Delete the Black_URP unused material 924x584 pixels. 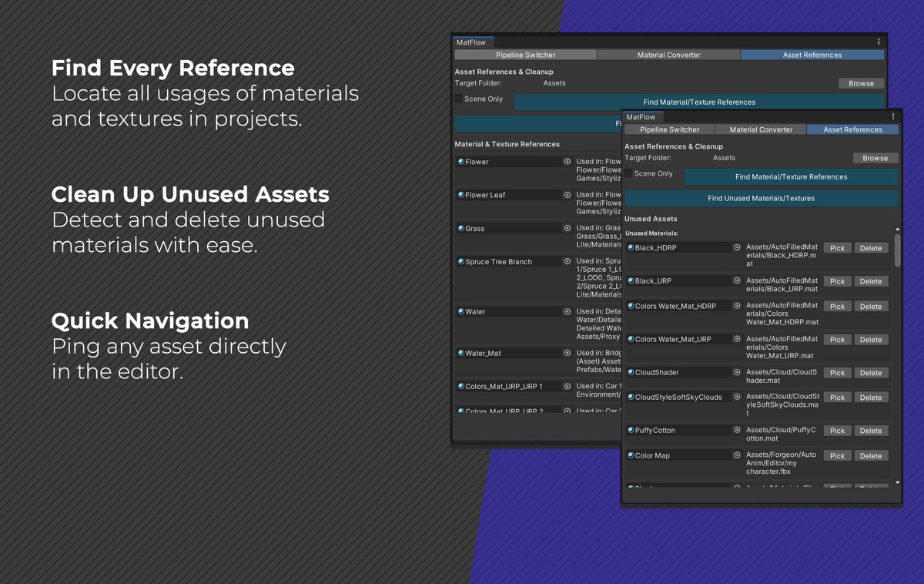pos(870,281)
